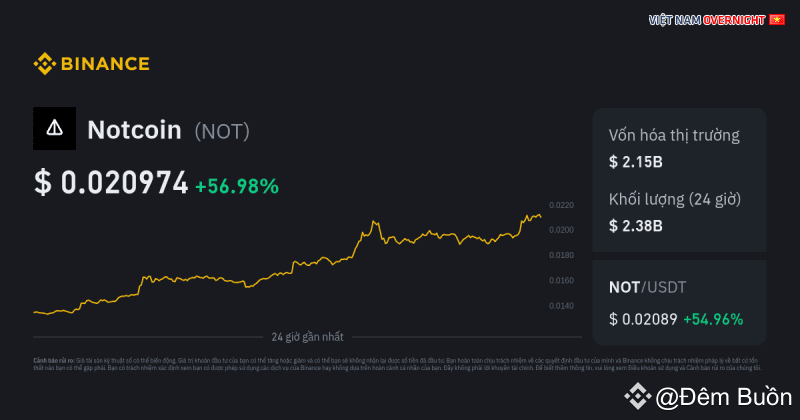800x420 pixels.
Task: Click the BINANCE wordmark text
Action: 105,64
